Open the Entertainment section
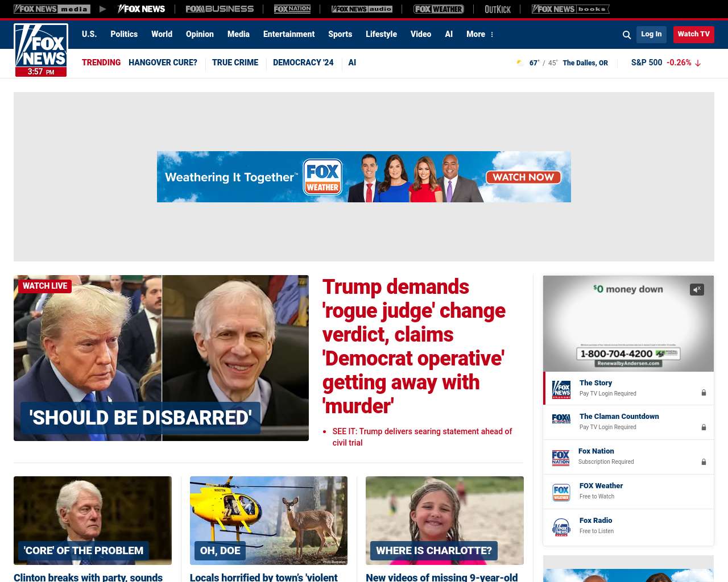Viewport: 728px width, 582px height. (289, 34)
